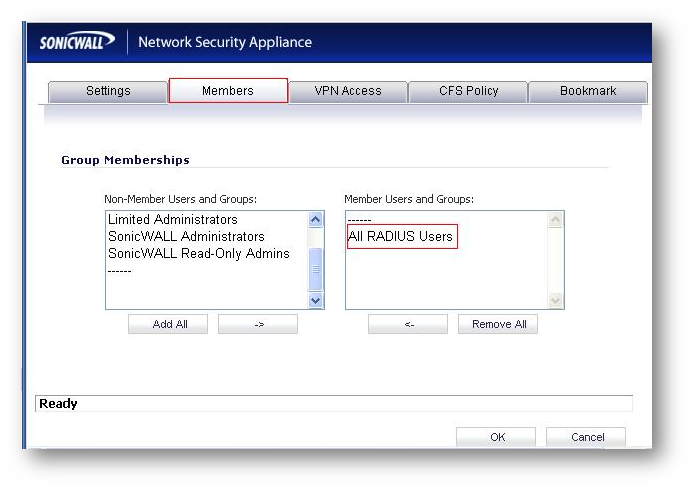Image resolution: width=694 pixels, height=491 pixels.
Task: Click the up arrow of member list scrollbar
Action: click(x=555, y=220)
